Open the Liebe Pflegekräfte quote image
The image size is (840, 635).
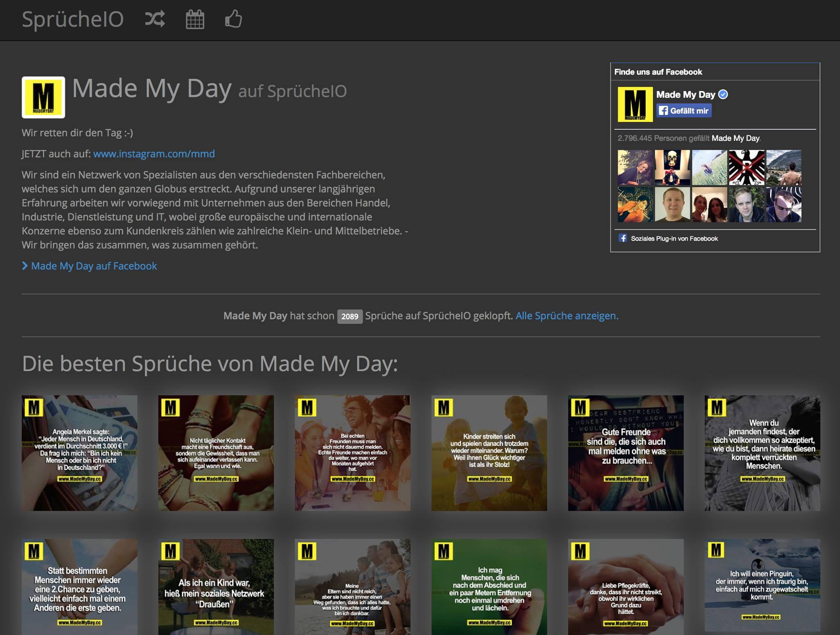pyautogui.click(x=626, y=587)
